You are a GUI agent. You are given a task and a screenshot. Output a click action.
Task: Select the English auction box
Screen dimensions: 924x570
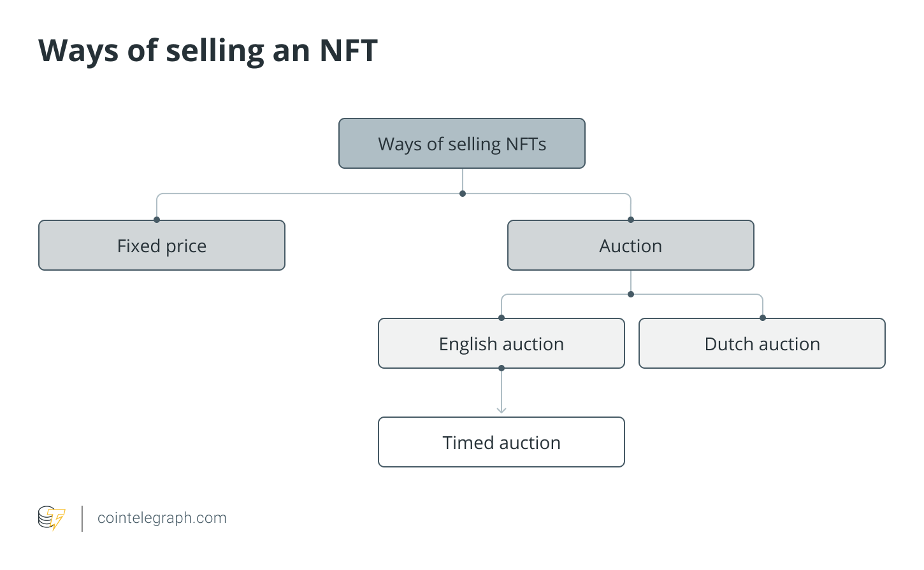click(502, 343)
